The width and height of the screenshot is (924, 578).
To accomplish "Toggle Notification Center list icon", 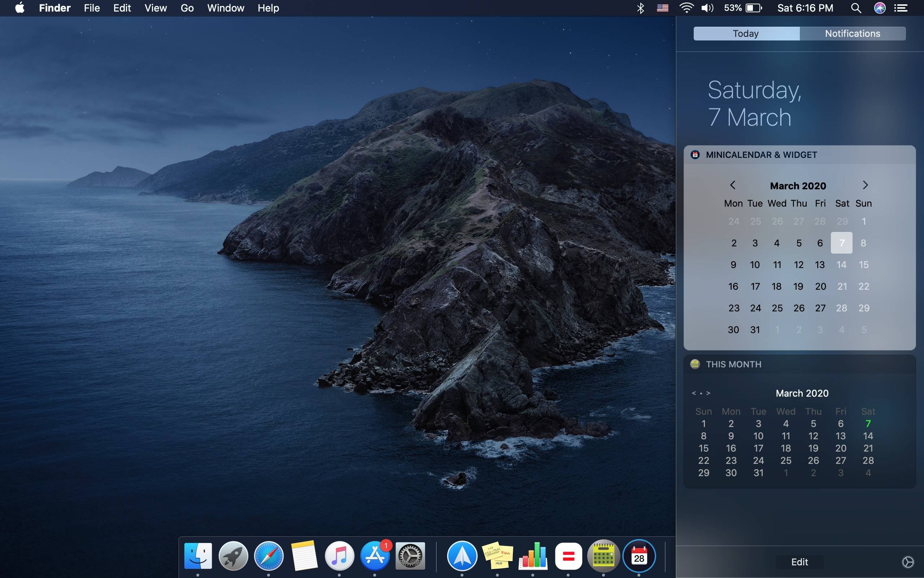I will click(901, 8).
